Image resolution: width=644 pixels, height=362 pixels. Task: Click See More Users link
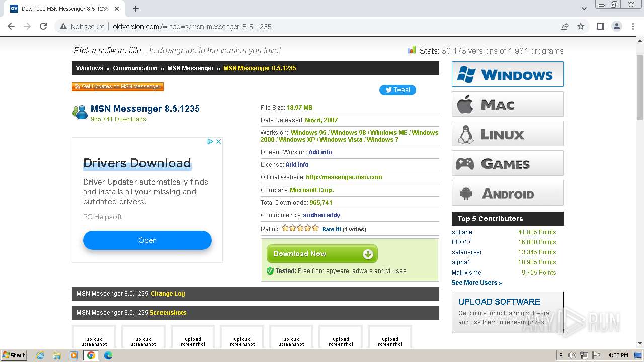click(x=476, y=283)
